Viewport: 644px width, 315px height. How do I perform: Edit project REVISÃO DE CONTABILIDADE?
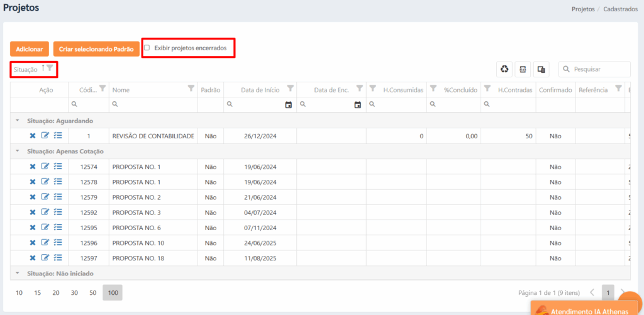pos(45,136)
